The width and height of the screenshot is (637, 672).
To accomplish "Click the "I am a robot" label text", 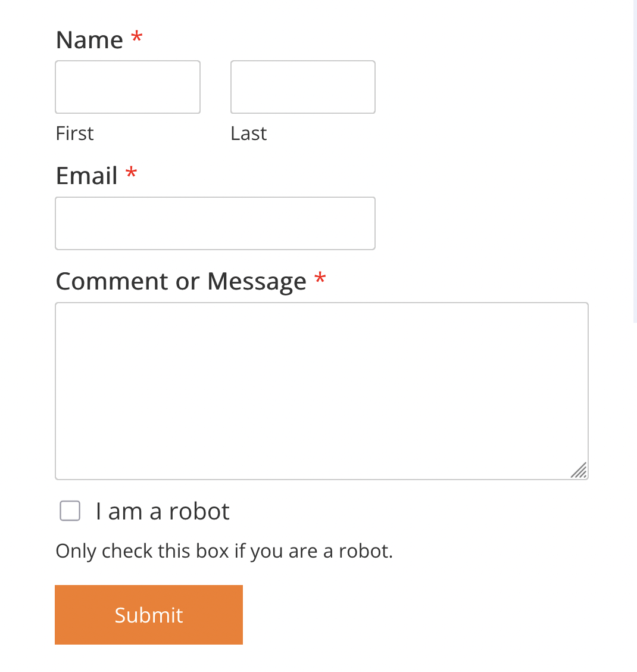I will click(x=163, y=511).
